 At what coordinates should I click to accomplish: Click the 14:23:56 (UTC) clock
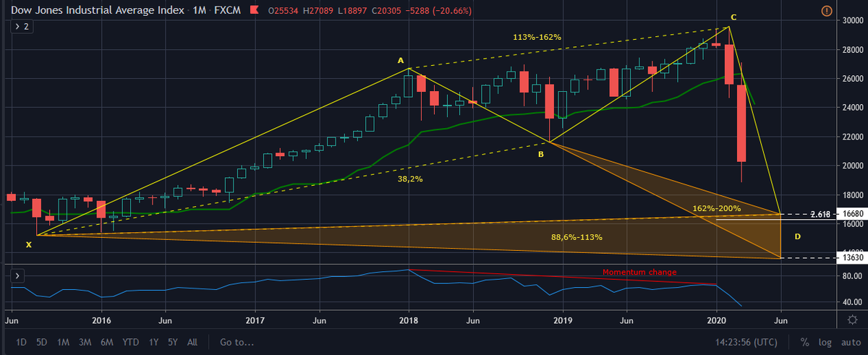click(x=746, y=342)
